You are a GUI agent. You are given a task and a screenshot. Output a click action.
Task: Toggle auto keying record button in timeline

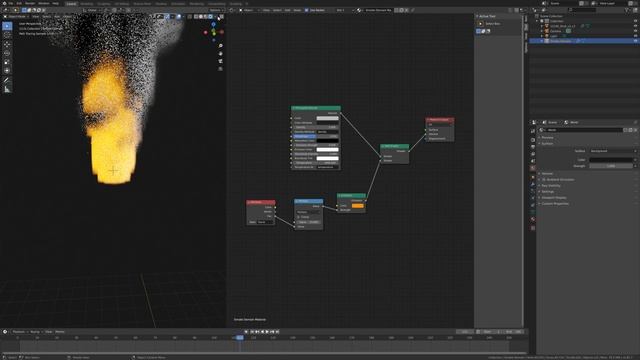coord(246,332)
